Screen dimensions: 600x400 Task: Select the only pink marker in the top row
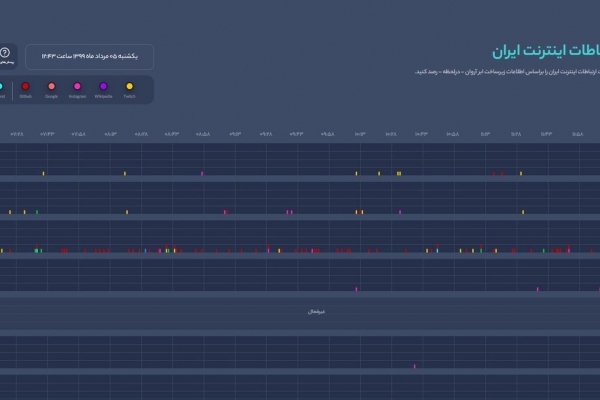202,174
